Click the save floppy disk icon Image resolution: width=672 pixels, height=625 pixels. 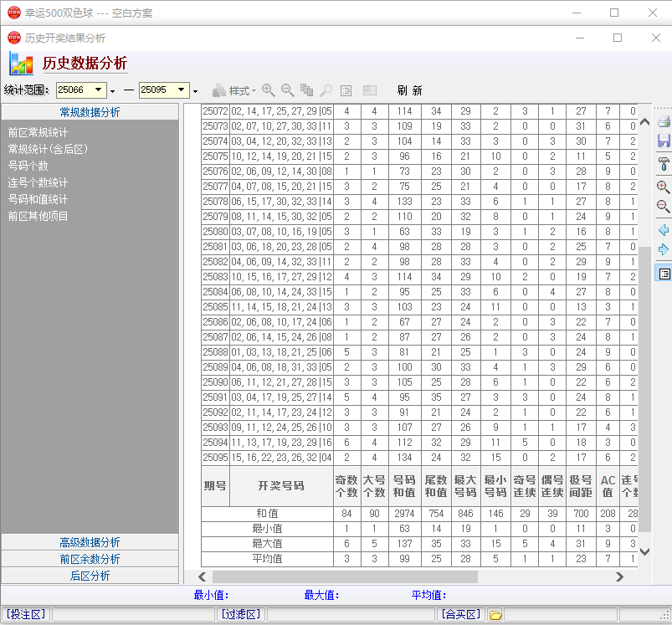point(664,141)
